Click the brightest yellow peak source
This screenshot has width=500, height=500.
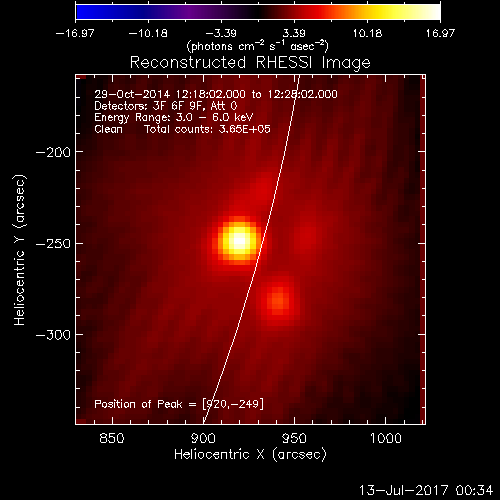[x=239, y=241]
